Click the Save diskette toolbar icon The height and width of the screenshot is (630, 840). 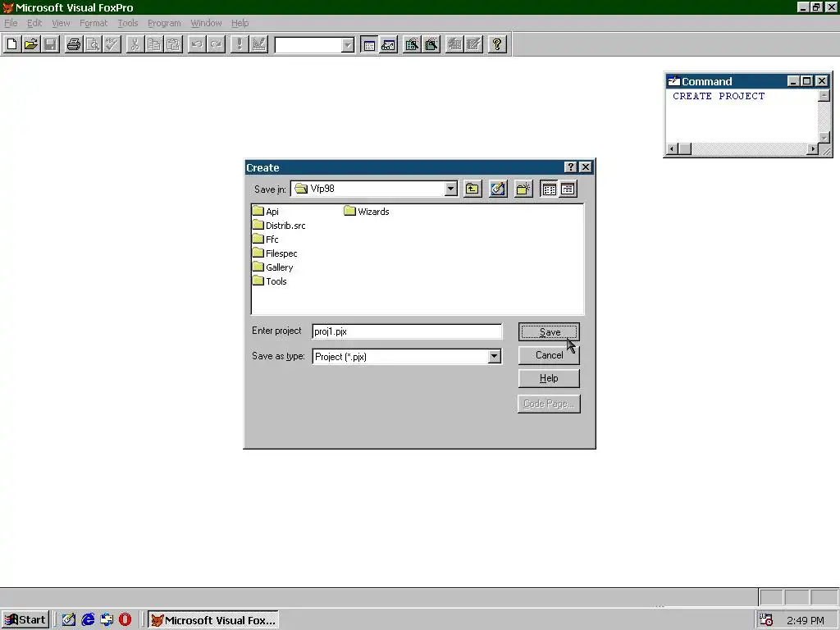pyautogui.click(x=50, y=44)
